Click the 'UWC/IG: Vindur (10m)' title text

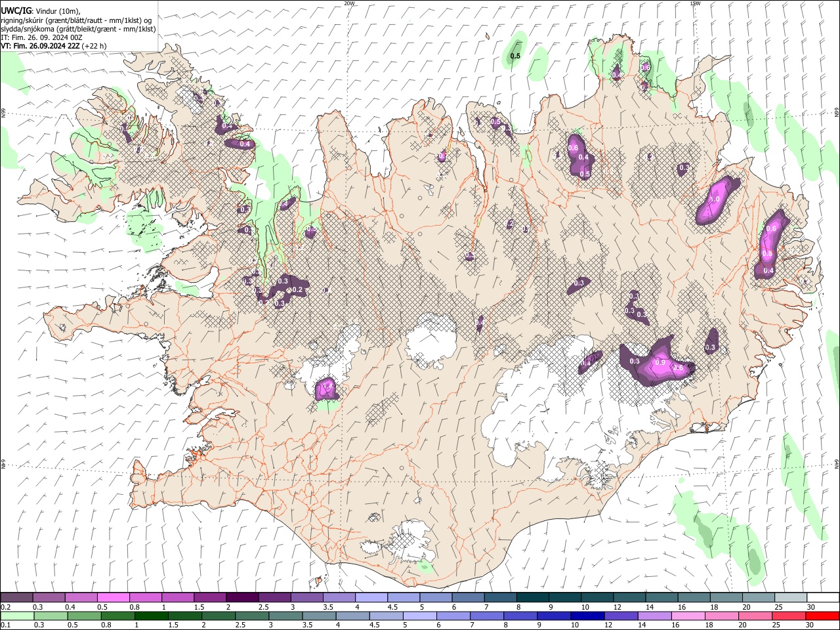[41, 10]
